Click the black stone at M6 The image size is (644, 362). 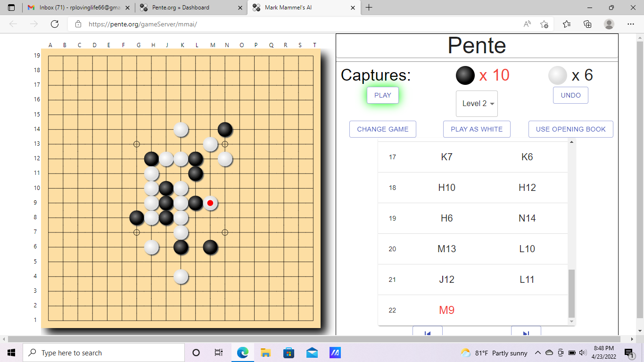click(210, 247)
